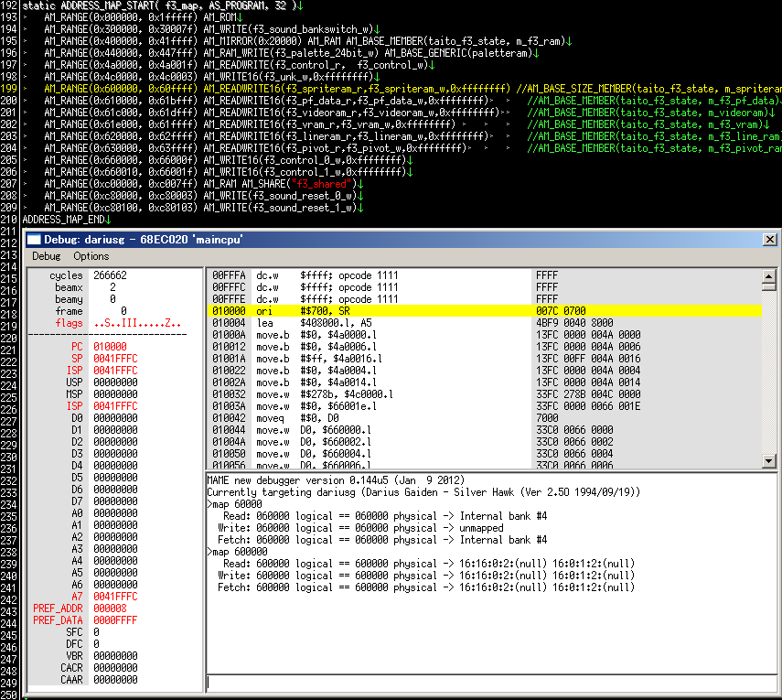Click the debugger window title bar icon
This screenshot has width=782, height=700.
coord(33,239)
